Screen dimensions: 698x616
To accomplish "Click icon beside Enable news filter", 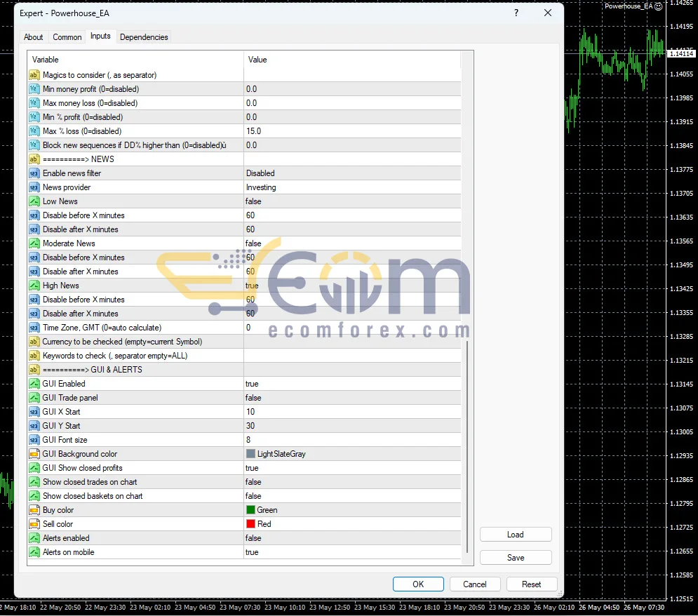I will click(x=34, y=173).
